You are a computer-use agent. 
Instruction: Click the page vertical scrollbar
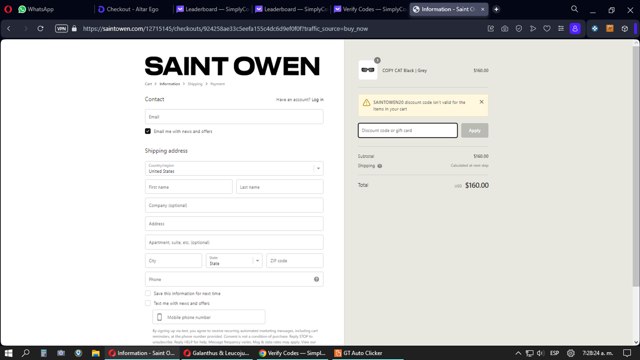pos(636,166)
